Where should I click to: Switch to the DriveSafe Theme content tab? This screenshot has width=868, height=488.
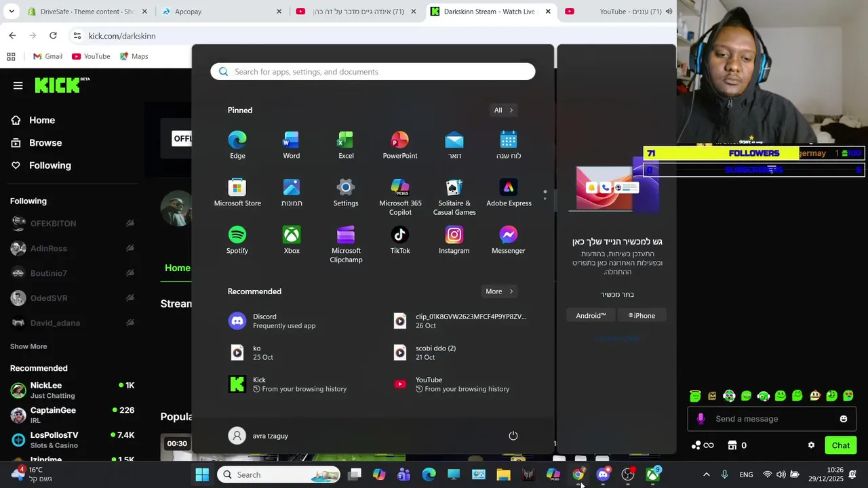coord(87,12)
